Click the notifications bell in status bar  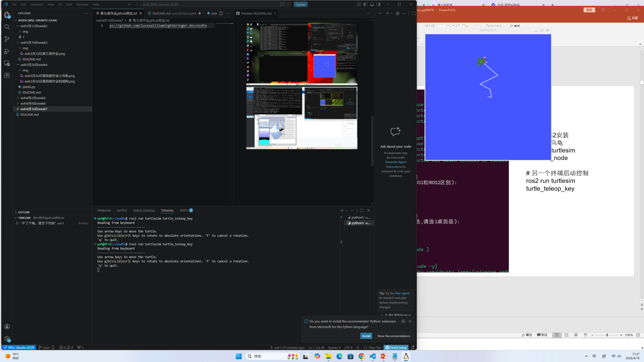tap(412, 347)
